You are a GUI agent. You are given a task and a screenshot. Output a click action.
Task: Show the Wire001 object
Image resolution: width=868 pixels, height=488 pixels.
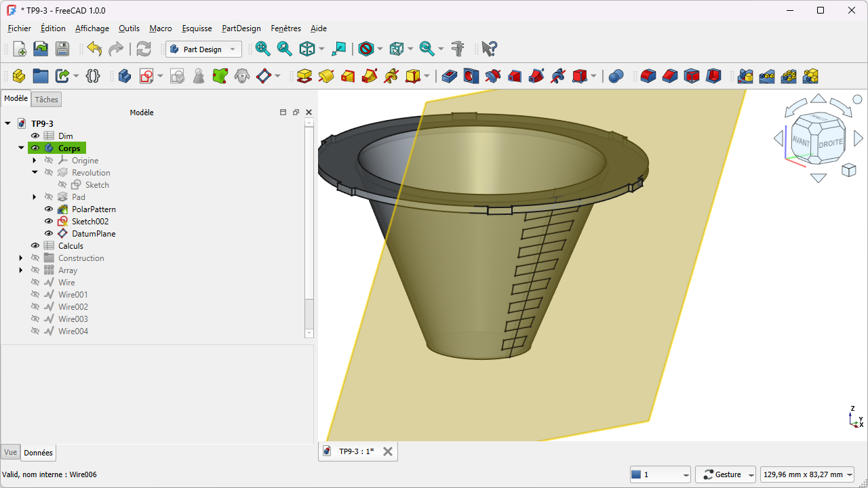[35, 295]
